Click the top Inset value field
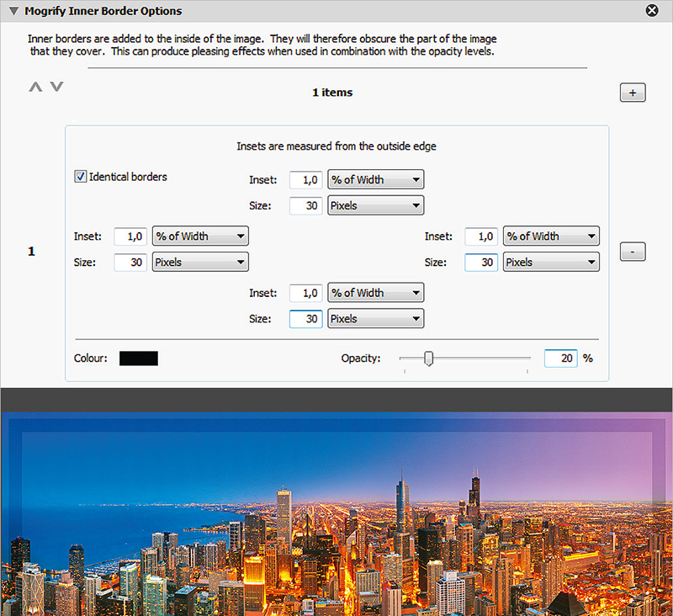The height and width of the screenshot is (616, 673). pos(305,179)
